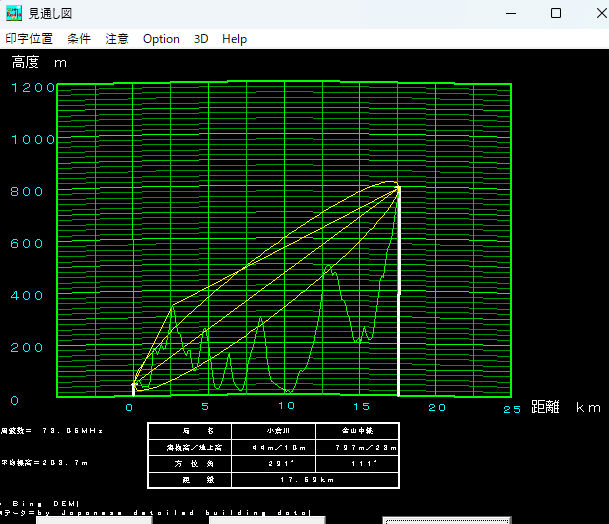Click the 1200 altitude axis label
Image resolution: width=609 pixels, height=524 pixels.
33,87
